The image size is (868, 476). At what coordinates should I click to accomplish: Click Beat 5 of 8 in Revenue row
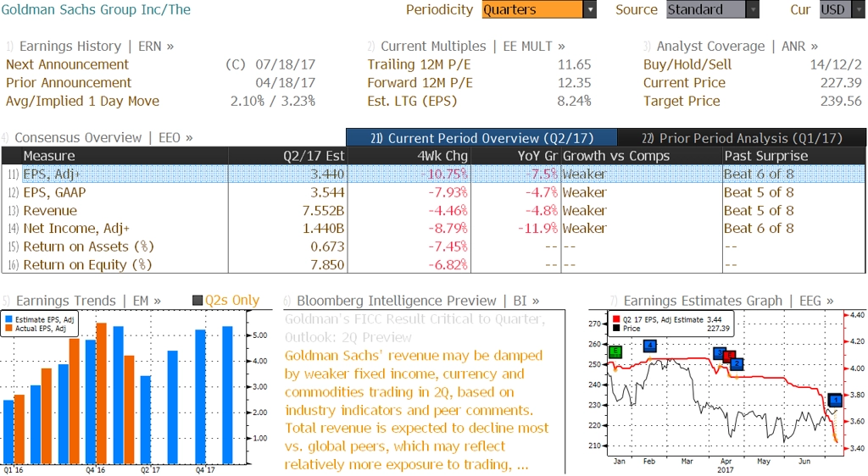[x=759, y=210]
